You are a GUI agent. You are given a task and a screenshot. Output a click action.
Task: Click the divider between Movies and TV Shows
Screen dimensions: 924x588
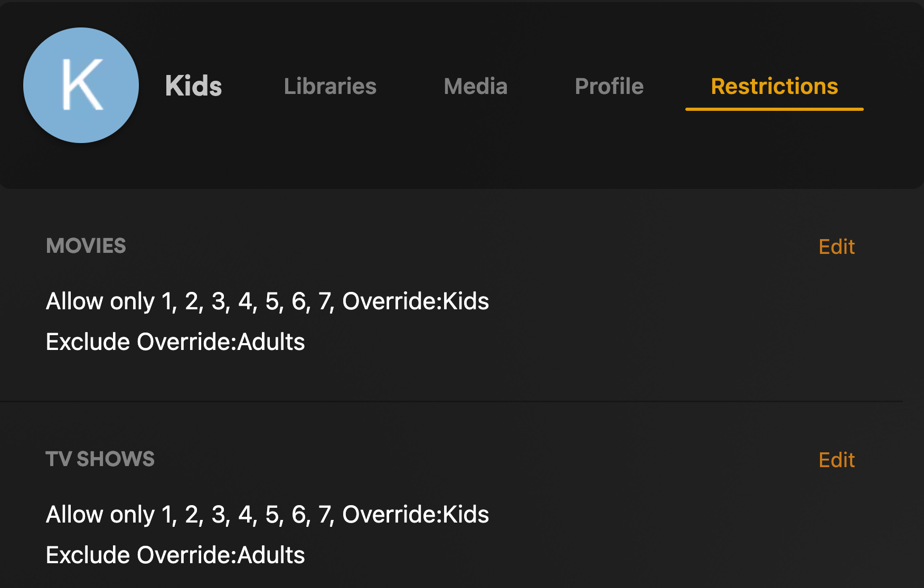tap(451, 401)
